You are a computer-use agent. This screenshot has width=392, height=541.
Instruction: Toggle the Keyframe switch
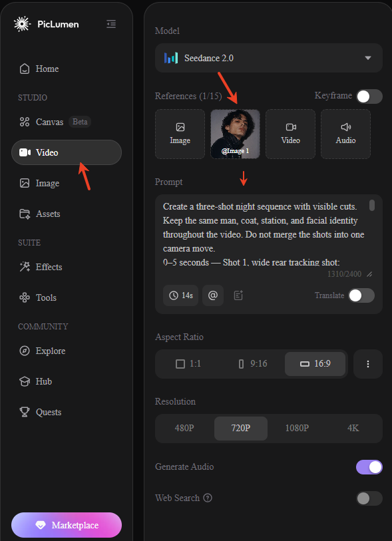pyautogui.click(x=369, y=96)
